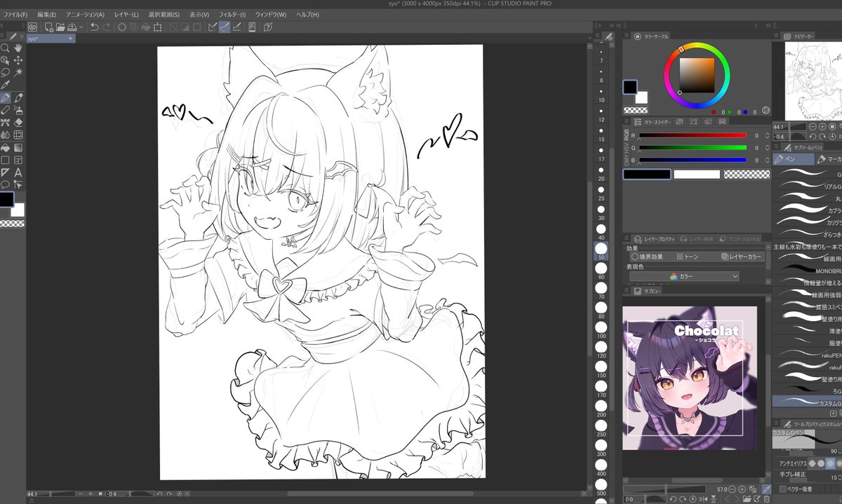
Task: Open the アニメーション(A) menu
Action: click(x=85, y=15)
